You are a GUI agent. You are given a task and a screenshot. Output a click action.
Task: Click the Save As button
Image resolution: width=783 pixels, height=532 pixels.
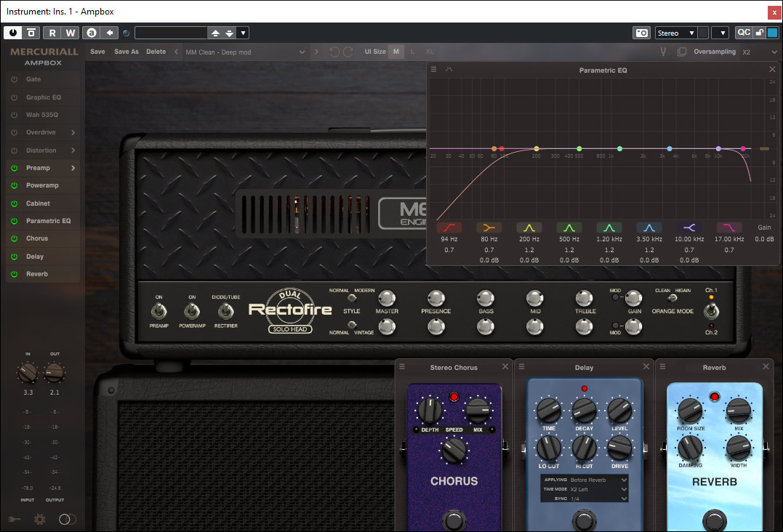click(127, 52)
